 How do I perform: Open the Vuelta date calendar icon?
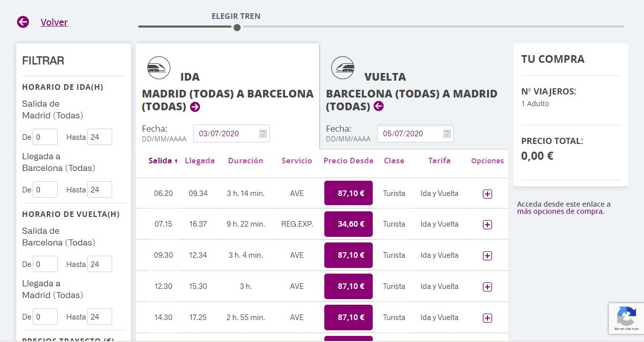click(447, 134)
